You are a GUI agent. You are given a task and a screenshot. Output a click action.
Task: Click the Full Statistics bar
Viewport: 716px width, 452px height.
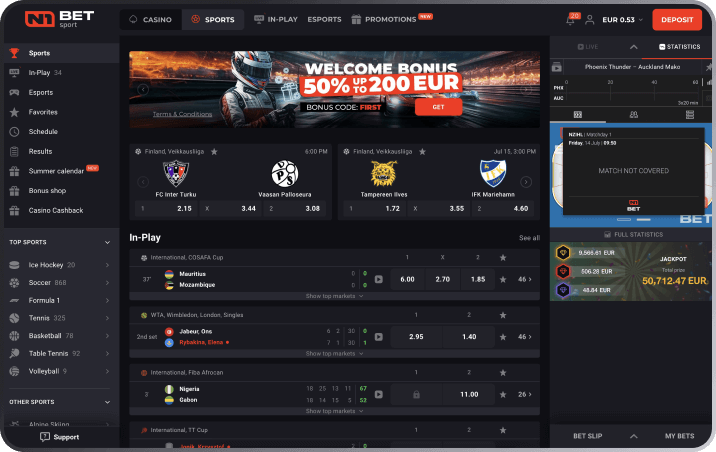pyautogui.click(x=633, y=234)
